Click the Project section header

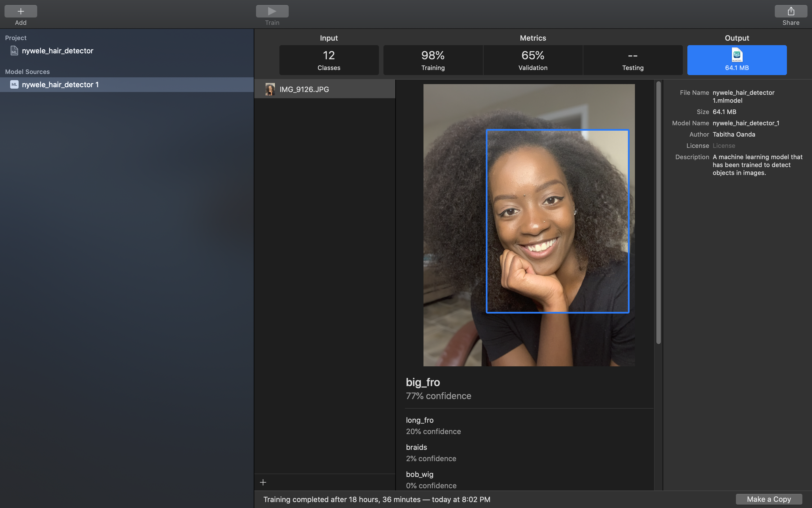coord(16,38)
